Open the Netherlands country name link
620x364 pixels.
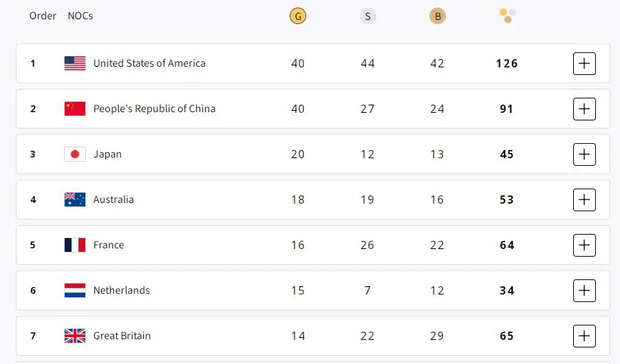[x=122, y=290]
